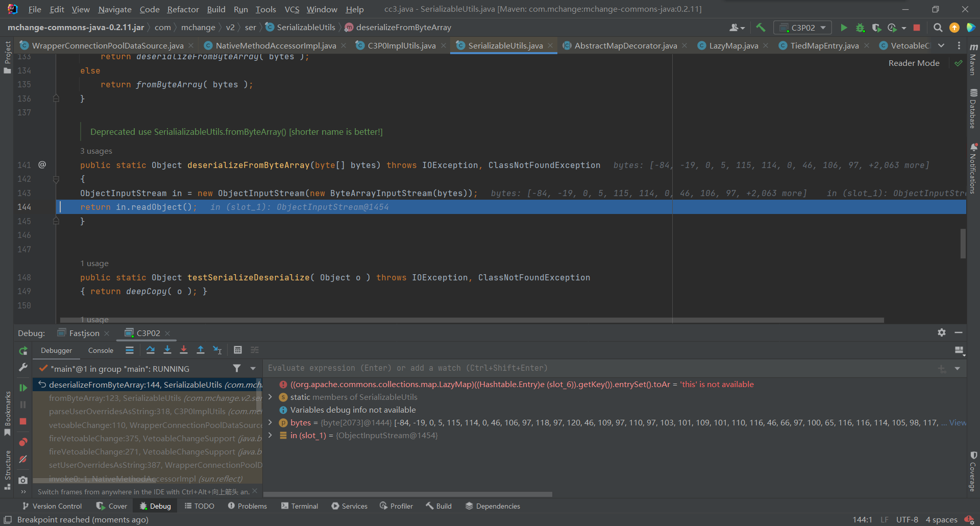Switch to the Console tab
Image resolution: width=980 pixels, height=526 pixels.
pyautogui.click(x=101, y=350)
